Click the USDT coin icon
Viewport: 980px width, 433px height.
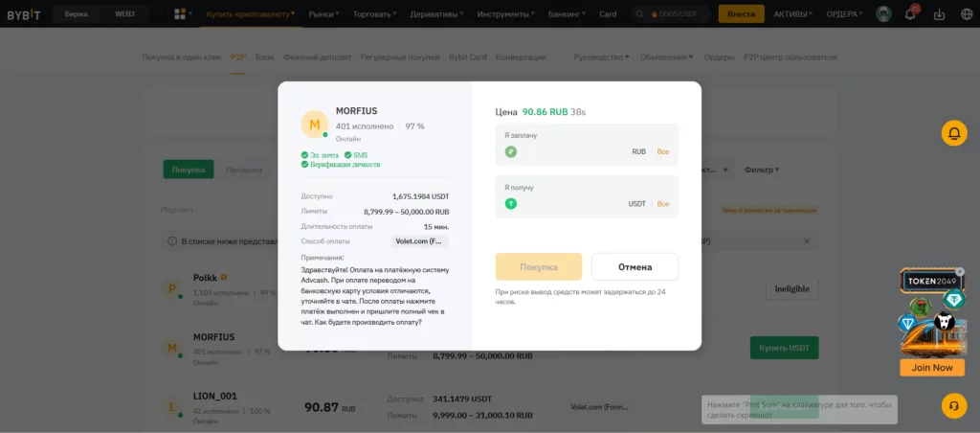pos(511,203)
